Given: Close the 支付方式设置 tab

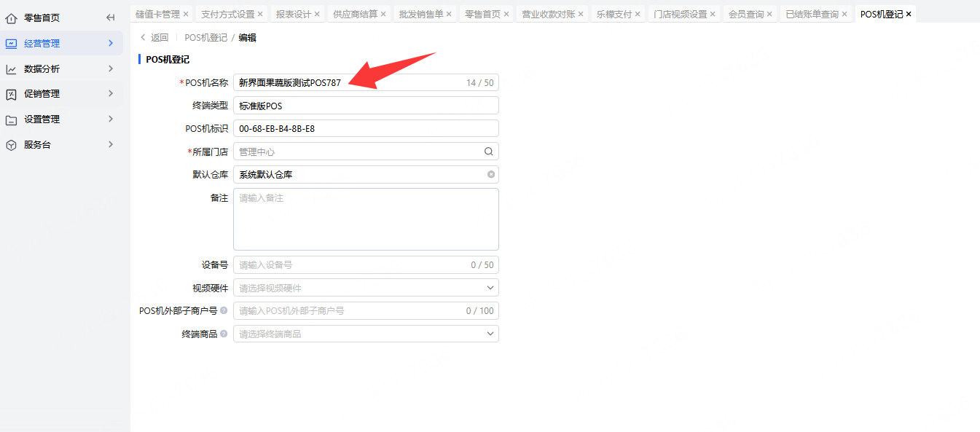Looking at the screenshot, I should coord(261,14).
